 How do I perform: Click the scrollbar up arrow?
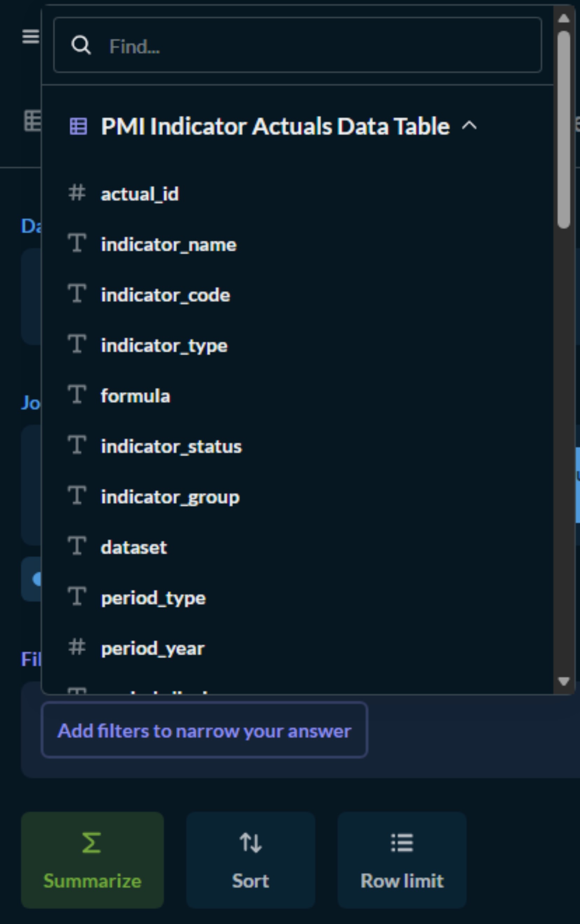tap(564, 18)
